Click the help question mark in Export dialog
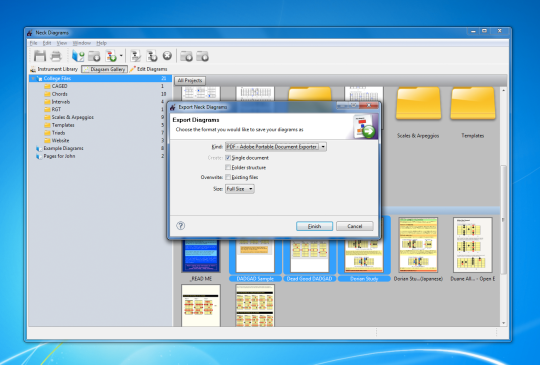The image size is (540, 365). point(180,226)
